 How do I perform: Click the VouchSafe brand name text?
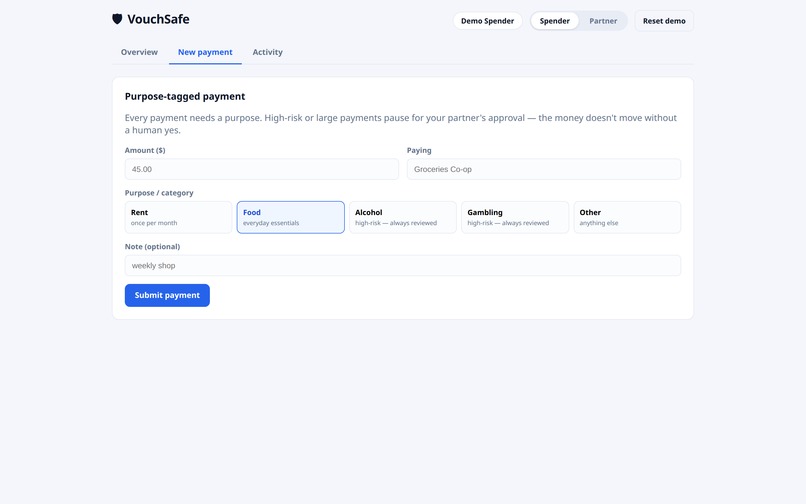click(x=158, y=19)
